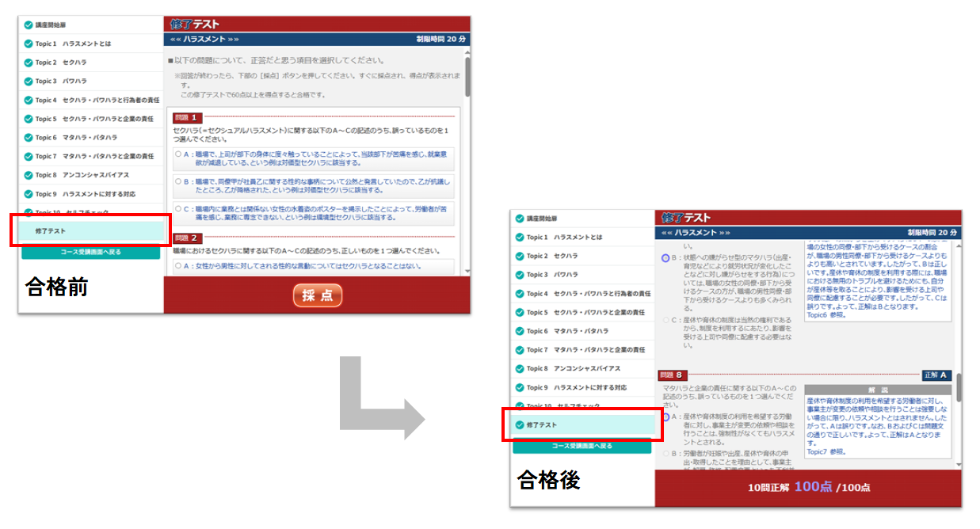Screen dimensions: 980x529
Task: Click Topic 4 checkmark icon in 合格後 window
Action: point(520,294)
